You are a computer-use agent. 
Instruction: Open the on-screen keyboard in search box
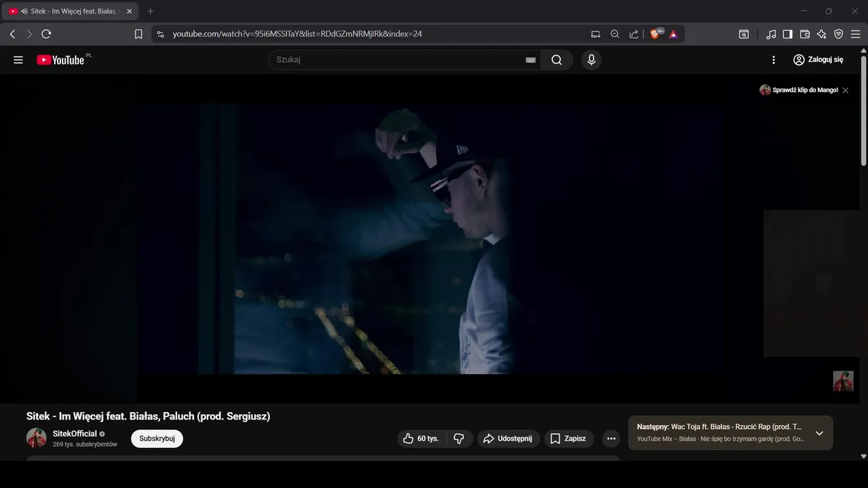(531, 60)
